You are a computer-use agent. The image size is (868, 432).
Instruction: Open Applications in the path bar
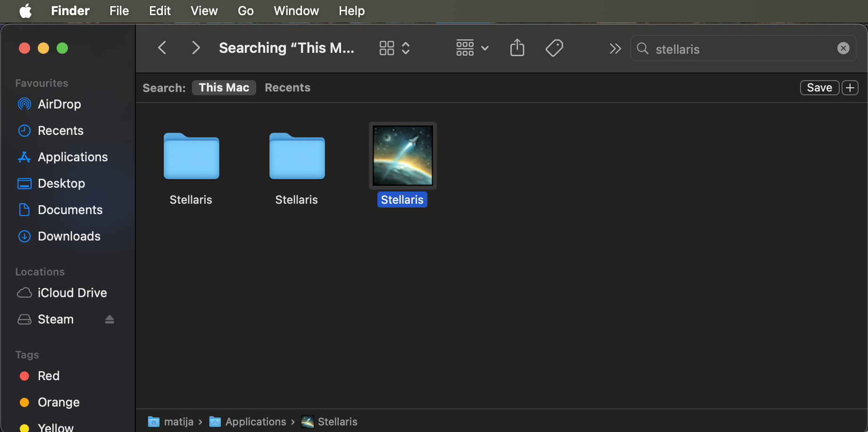coord(255,422)
